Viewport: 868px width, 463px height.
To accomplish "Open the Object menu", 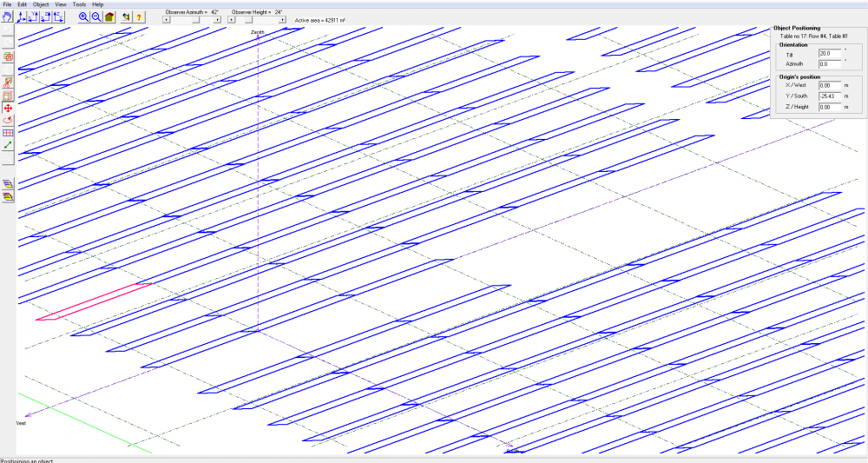I will (x=41, y=4).
